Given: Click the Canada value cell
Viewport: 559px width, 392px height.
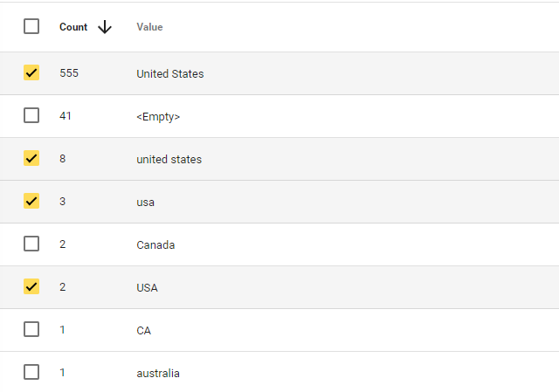Looking at the screenshot, I should pyautogui.click(x=155, y=244).
